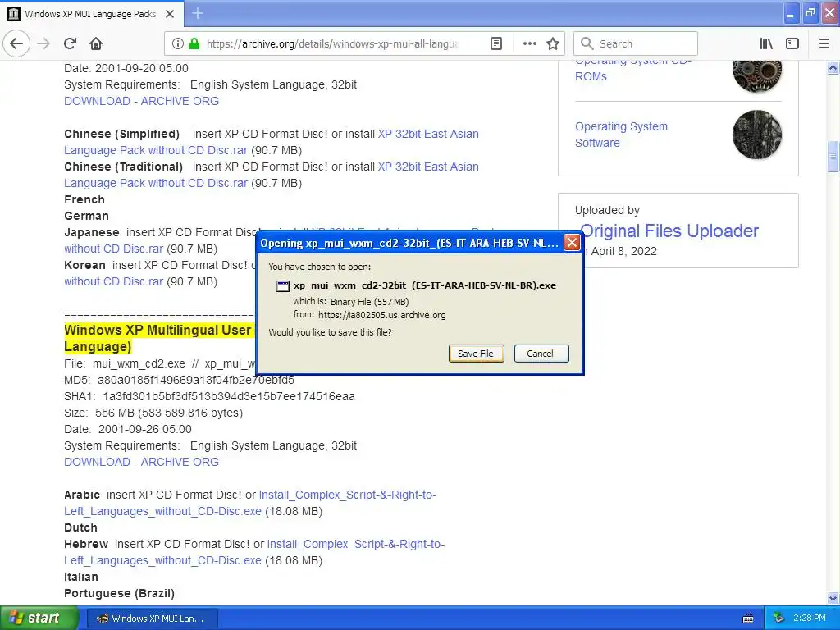840x630 pixels.
Task: Click the keyboard icon in system tray
Action: click(x=748, y=619)
